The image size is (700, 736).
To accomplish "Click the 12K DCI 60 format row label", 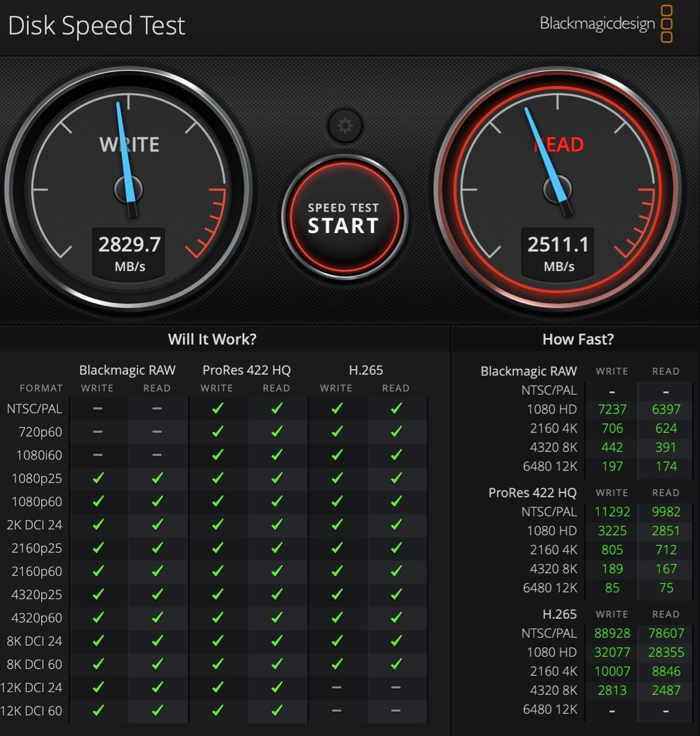I will pyautogui.click(x=31, y=711).
